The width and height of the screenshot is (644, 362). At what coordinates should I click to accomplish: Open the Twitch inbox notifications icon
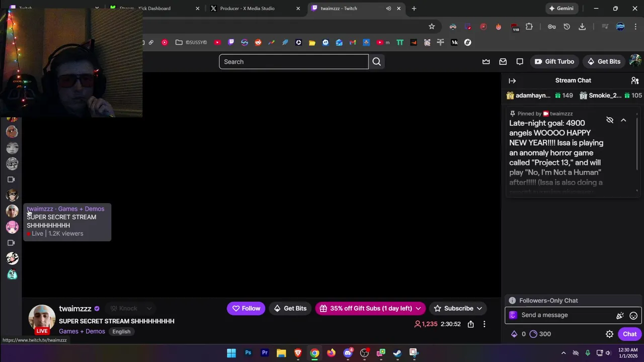(503, 62)
